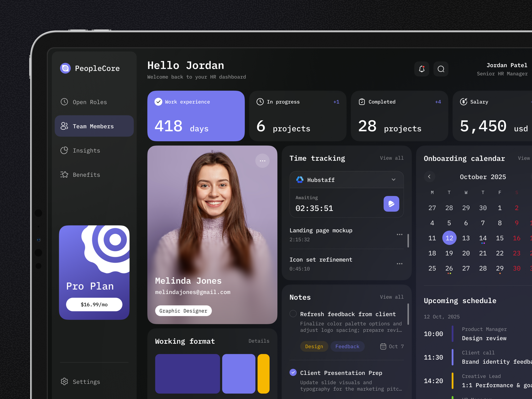Click the notification bell icon

tap(422, 69)
